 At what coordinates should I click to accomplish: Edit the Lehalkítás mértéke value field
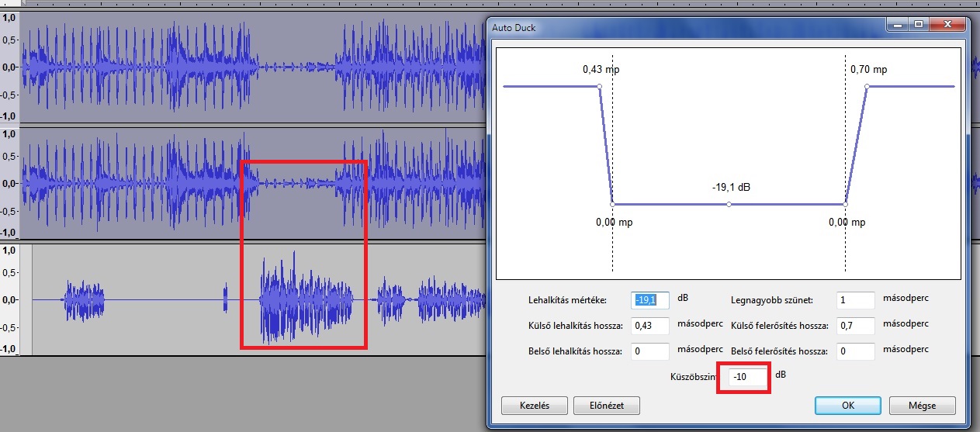point(651,299)
